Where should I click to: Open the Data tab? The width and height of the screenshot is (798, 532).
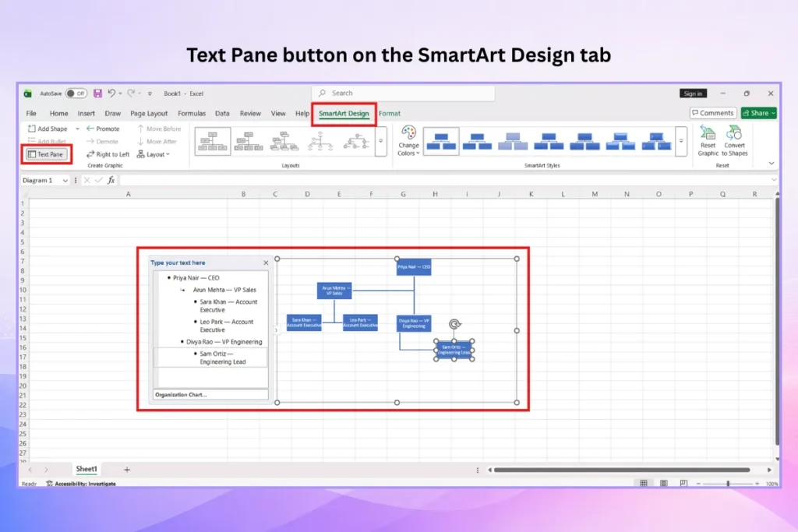pyautogui.click(x=222, y=114)
